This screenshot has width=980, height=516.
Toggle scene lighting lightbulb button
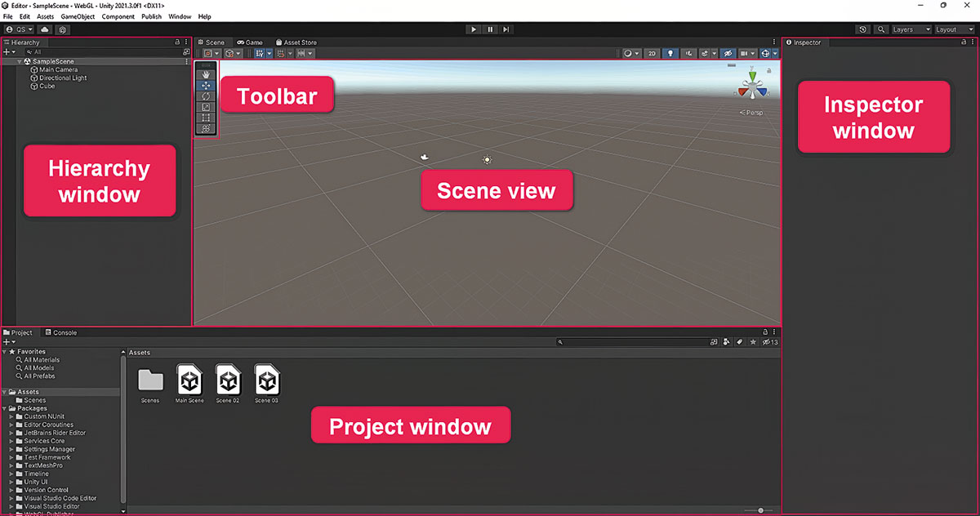pos(670,53)
